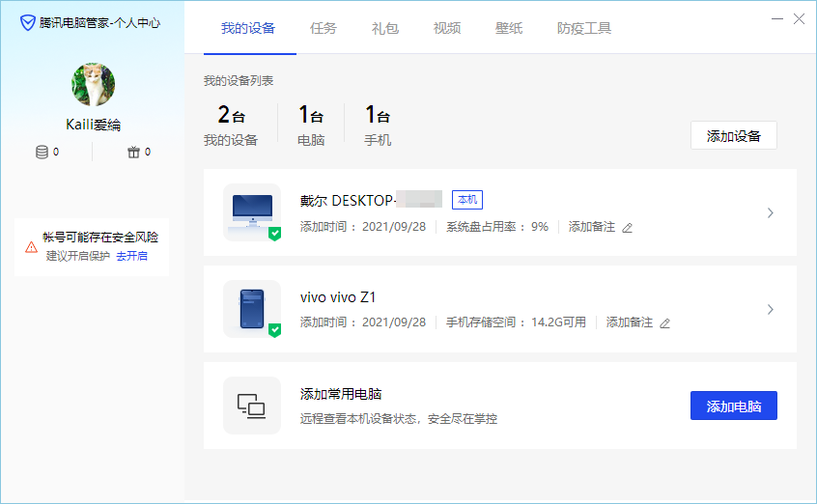Image resolution: width=817 pixels, height=504 pixels.
Task: Edit note pencil icon for vivo Z1
Action: coord(664,323)
